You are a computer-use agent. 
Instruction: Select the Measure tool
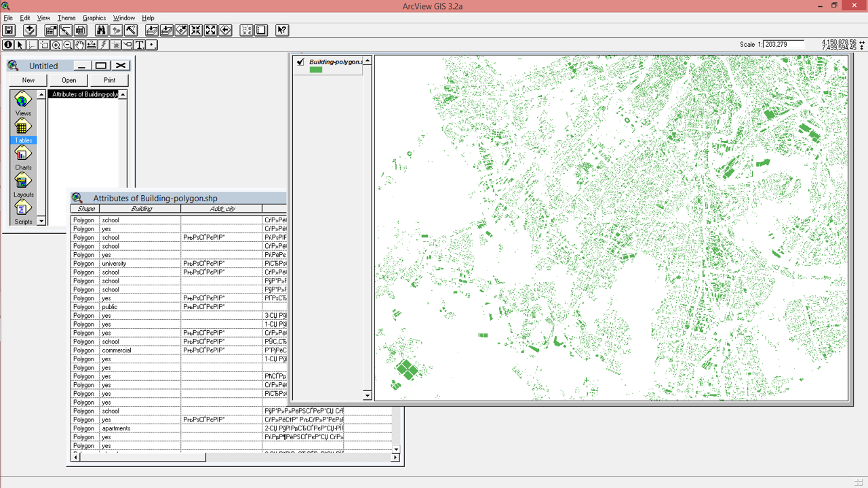click(x=93, y=45)
